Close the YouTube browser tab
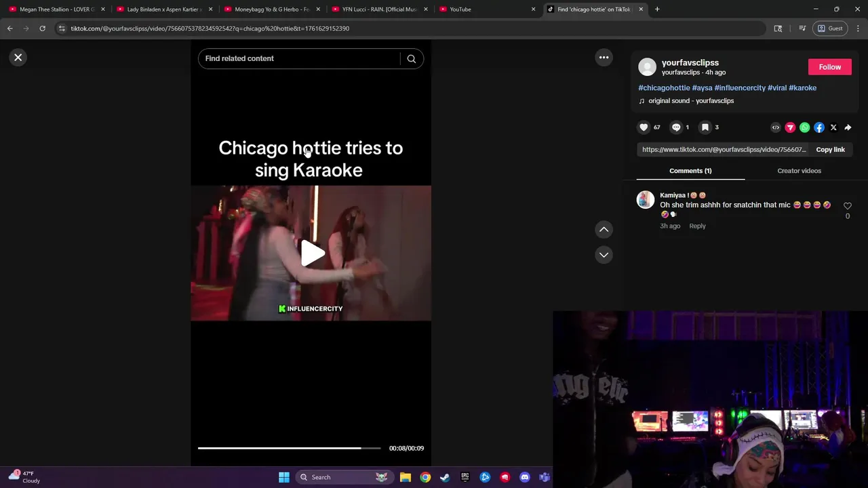The height and width of the screenshot is (488, 868). [x=533, y=9]
